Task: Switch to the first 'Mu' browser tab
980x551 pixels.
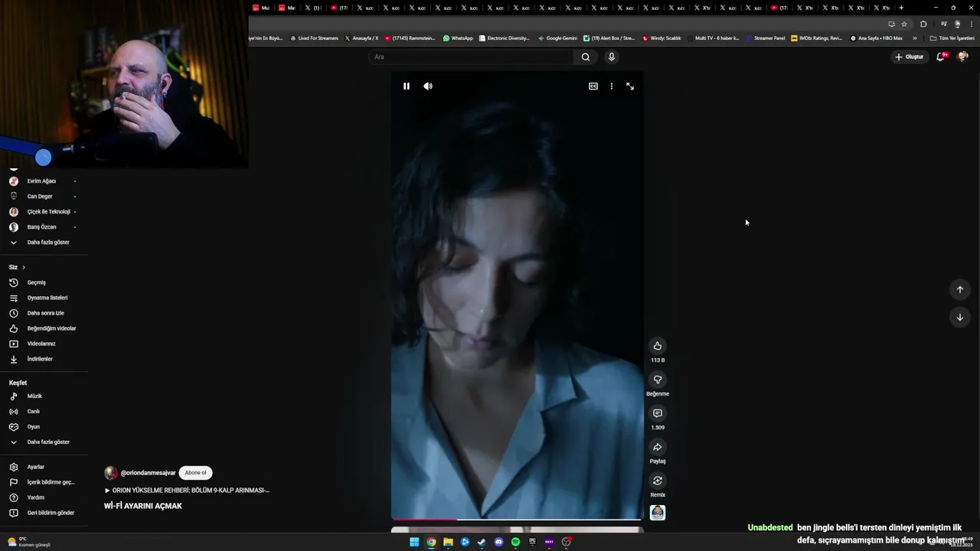Action: pyautogui.click(x=262, y=8)
